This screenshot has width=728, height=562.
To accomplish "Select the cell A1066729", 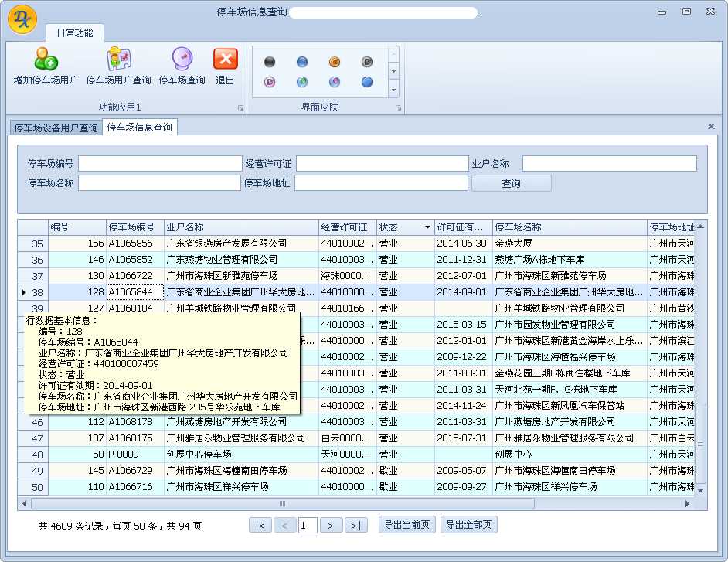I will [x=135, y=471].
